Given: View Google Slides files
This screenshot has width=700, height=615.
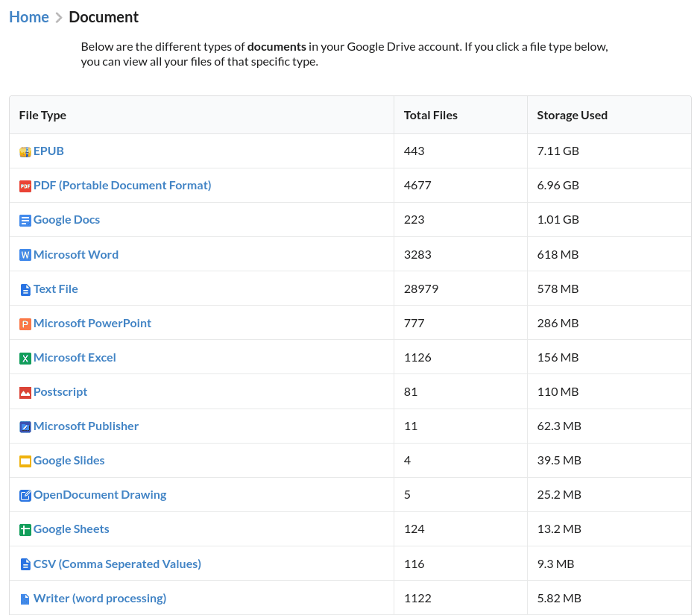Looking at the screenshot, I should pyautogui.click(x=69, y=460).
